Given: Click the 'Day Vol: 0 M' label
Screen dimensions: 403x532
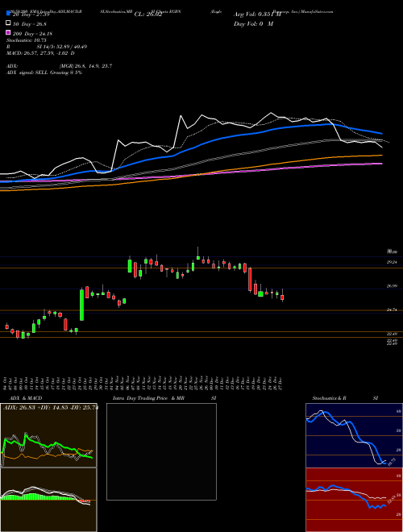Looking at the screenshot, I should click(254, 23).
